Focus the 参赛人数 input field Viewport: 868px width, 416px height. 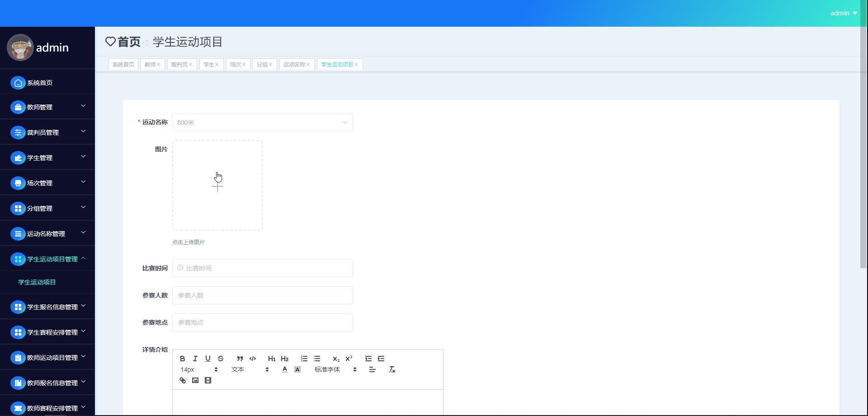pos(262,295)
